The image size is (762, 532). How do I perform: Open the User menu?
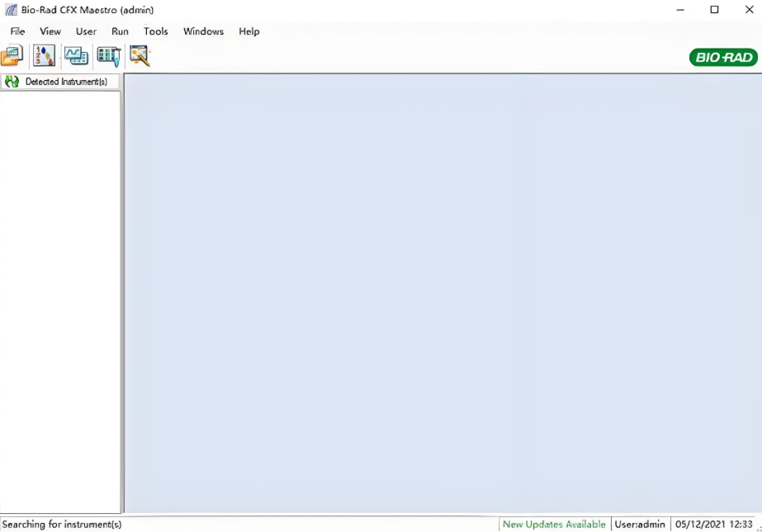86,31
